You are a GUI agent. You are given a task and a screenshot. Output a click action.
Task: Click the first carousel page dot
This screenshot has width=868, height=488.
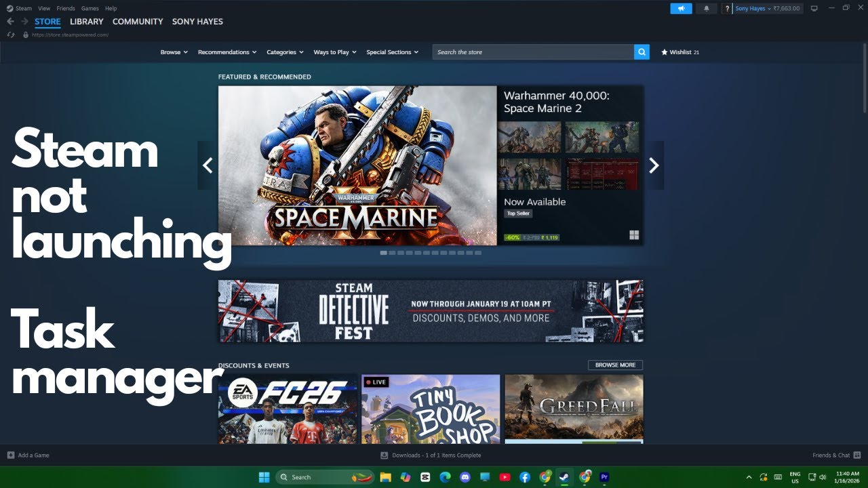click(384, 253)
